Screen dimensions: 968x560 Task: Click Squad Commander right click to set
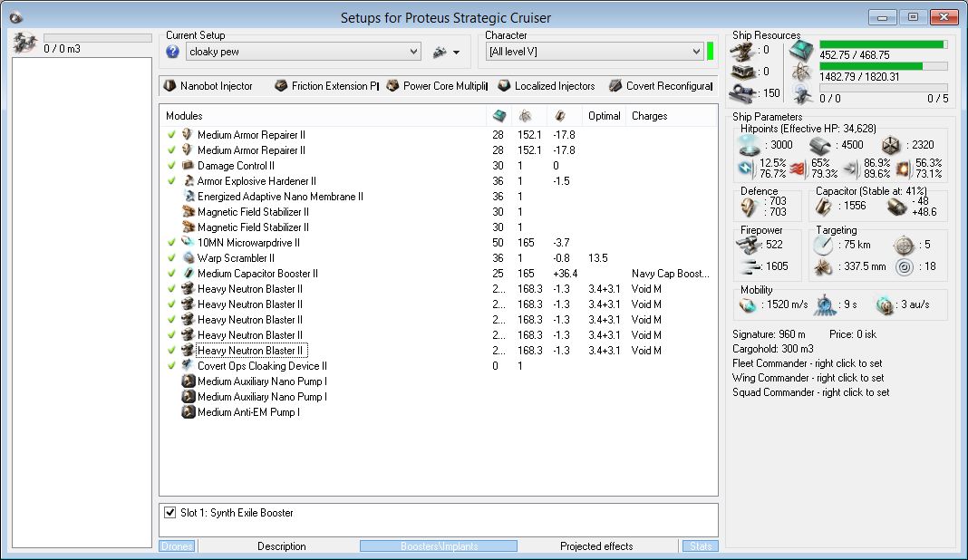coord(810,392)
